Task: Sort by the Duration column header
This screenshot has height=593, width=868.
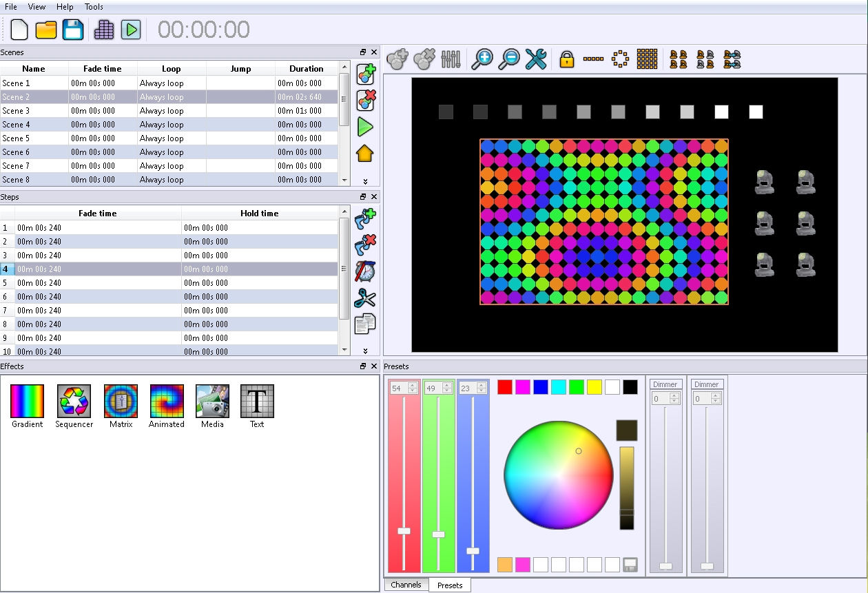Action: [307, 69]
